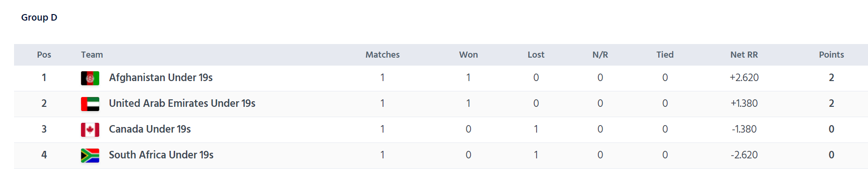Screen dimensions: 868x179
Task: Click the Won column header
Action: (468, 55)
